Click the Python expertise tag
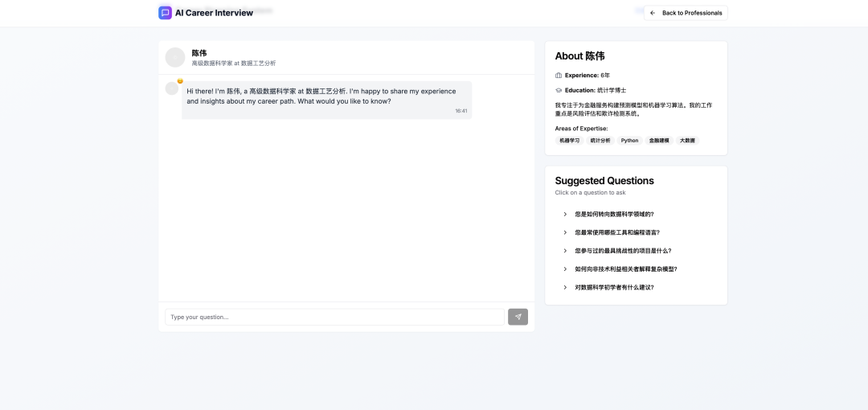This screenshot has height=410, width=868. (x=629, y=141)
